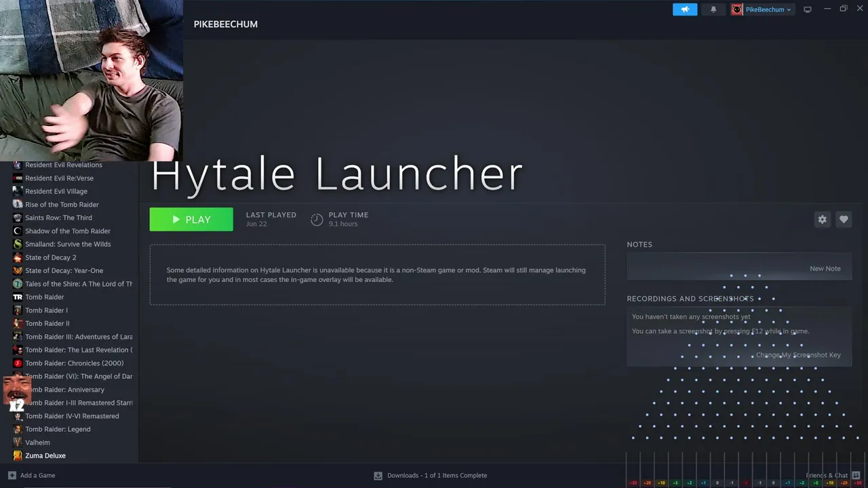Click the Smalland game icon
This screenshot has width=868, height=488.
[18, 244]
